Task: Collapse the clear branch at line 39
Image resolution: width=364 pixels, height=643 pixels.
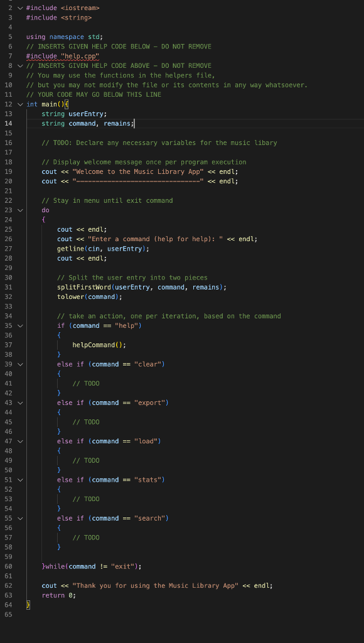Action: coord(19,364)
